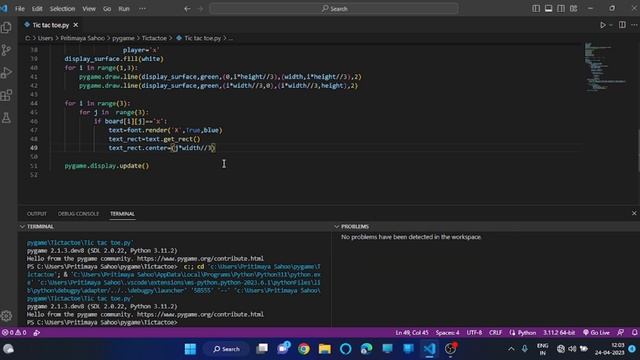This screenshot has width=640, height=360.
Task: Click 'No problems have been detected' message
Action: [x=411, y=237]
